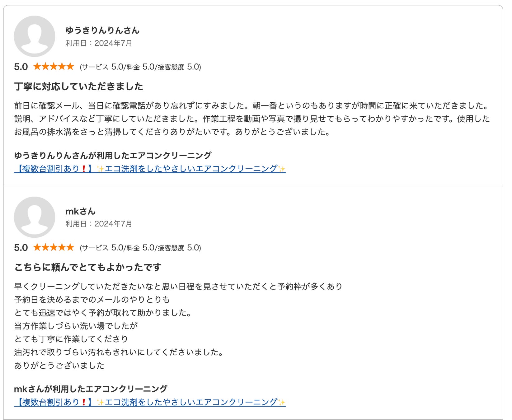Open the username ゆうきりんりんさん

[102, 30]
